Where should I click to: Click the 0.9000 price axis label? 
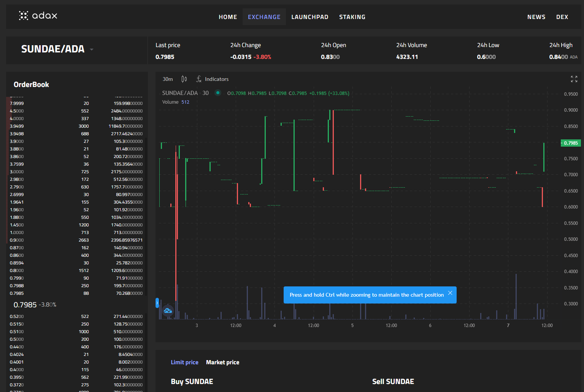[x=571, y=110]
